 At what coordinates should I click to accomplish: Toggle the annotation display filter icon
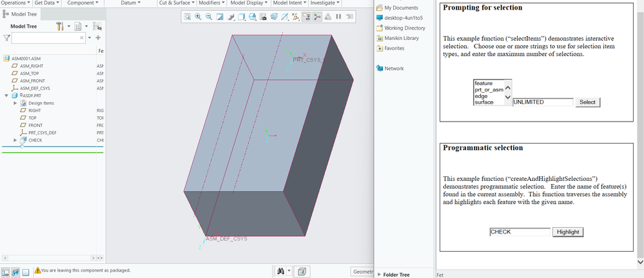(x=306, y=17)
